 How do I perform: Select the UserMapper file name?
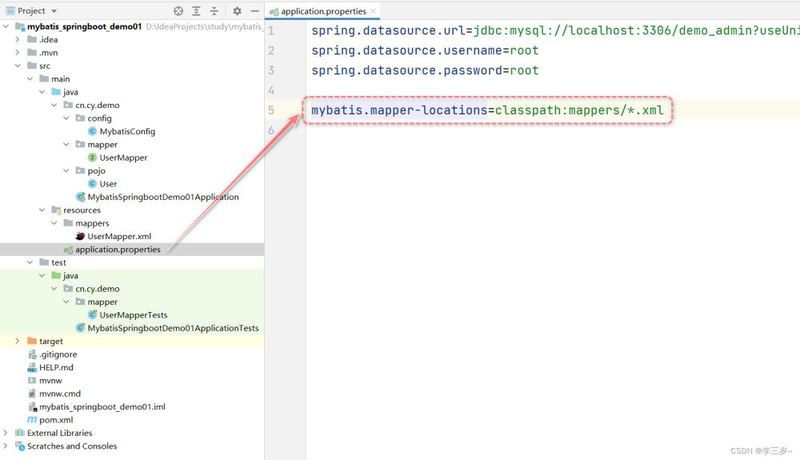click(x=123, y=158)
